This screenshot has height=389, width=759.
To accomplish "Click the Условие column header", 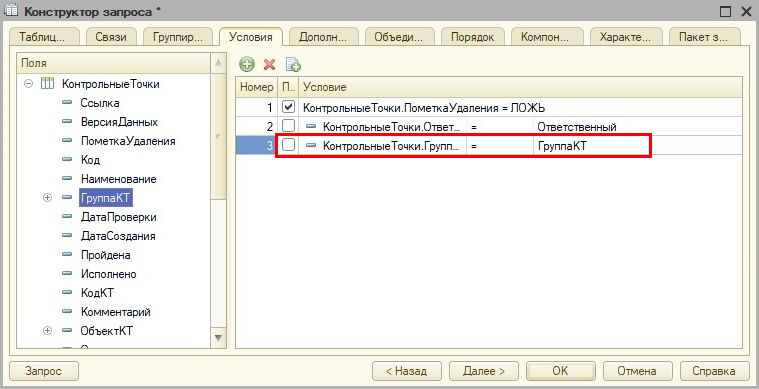I will (520, 87).
